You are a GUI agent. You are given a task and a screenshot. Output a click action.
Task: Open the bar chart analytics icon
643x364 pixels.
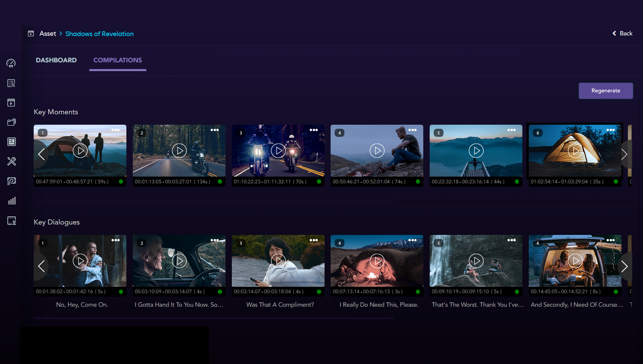pos(12,201)
